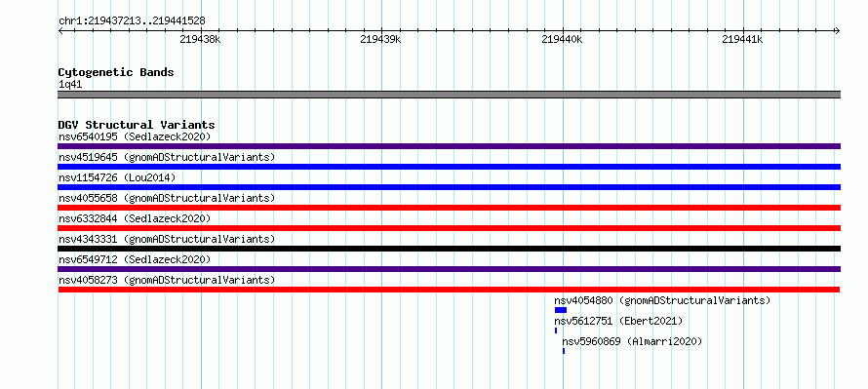Select the blue bar under nsv4519645

[449, 167]
